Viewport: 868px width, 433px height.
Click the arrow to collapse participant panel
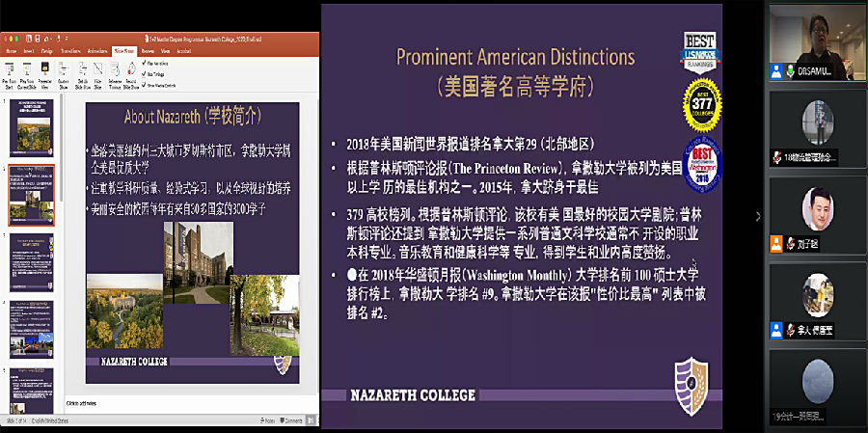pyautogui.click(x=758, y=217)
